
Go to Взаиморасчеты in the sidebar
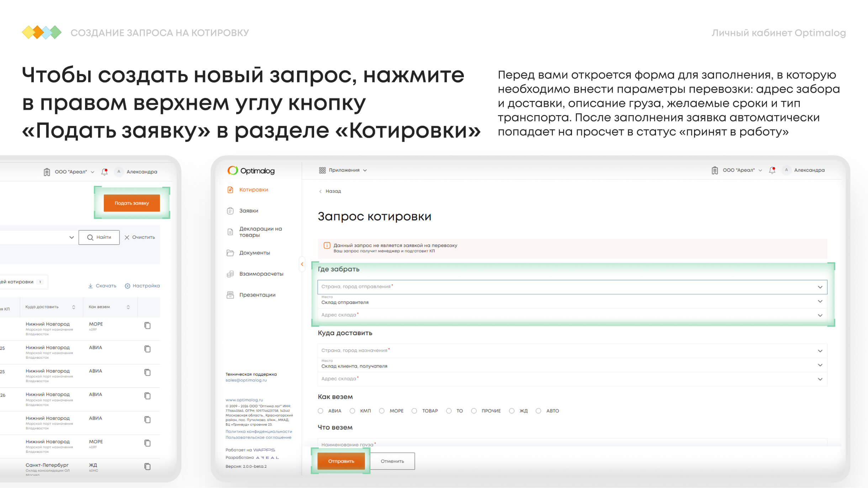click(x=261, y=274)
